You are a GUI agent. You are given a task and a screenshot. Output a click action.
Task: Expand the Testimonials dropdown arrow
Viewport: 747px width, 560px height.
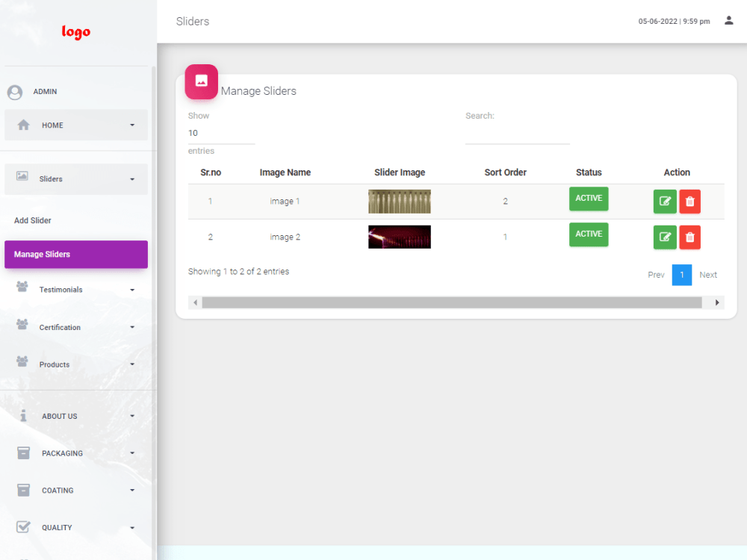pyautogui.click(x=132, y=290)
